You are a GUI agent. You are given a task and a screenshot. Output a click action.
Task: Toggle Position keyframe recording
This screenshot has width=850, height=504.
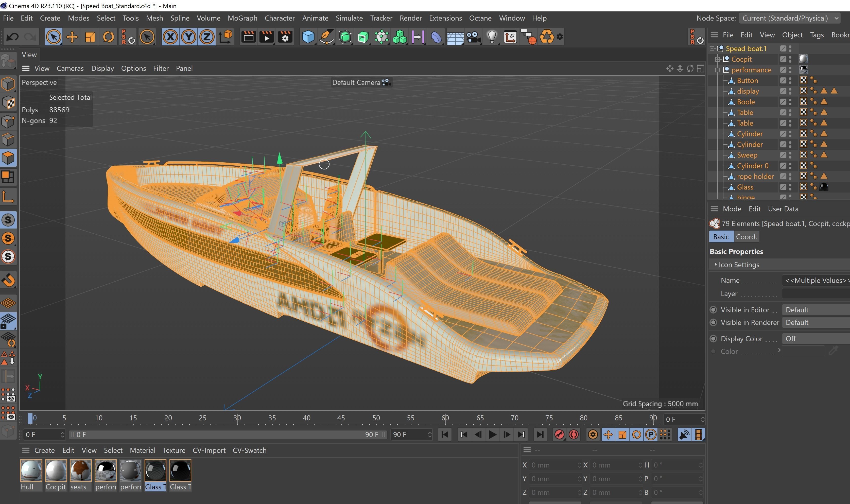608,435
